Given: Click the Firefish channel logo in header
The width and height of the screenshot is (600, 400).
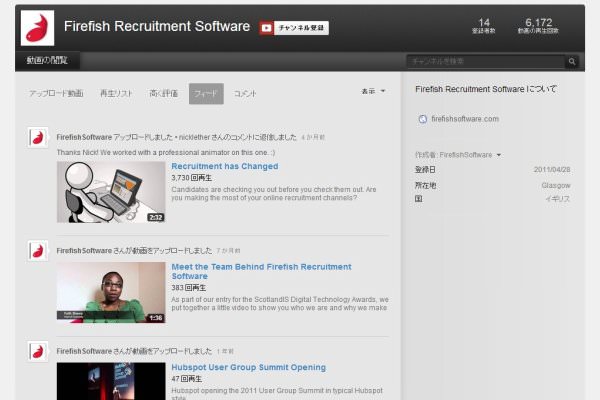Looking at the screenshot, I should coord(37,28).
